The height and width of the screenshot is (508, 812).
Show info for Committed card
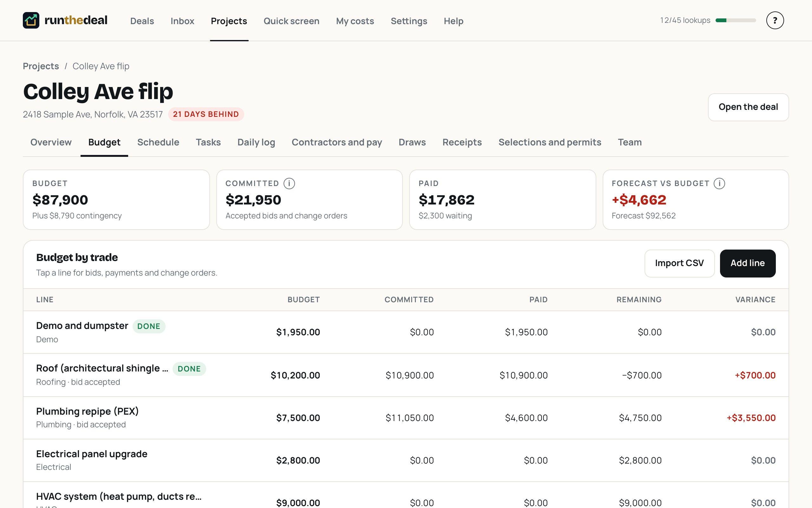289,184
